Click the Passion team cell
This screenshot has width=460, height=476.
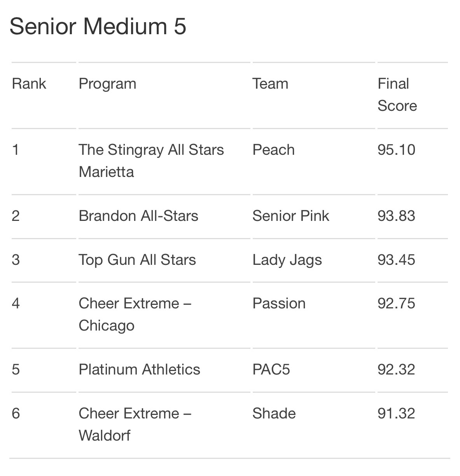pos(279,304)
